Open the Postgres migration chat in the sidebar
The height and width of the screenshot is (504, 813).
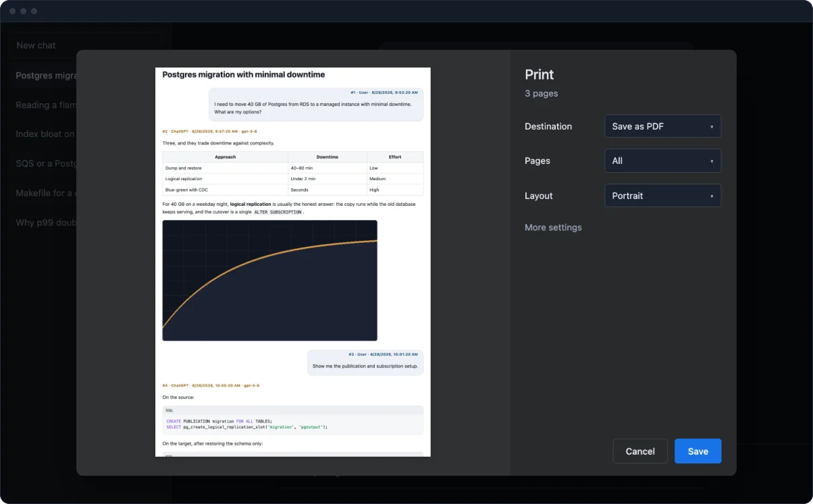click(46, 76)
